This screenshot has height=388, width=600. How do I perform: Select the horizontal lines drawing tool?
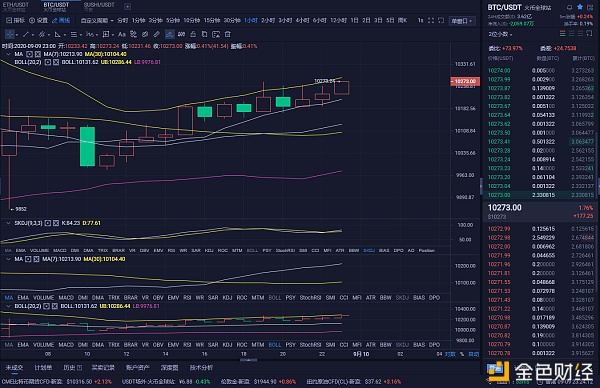74,34
